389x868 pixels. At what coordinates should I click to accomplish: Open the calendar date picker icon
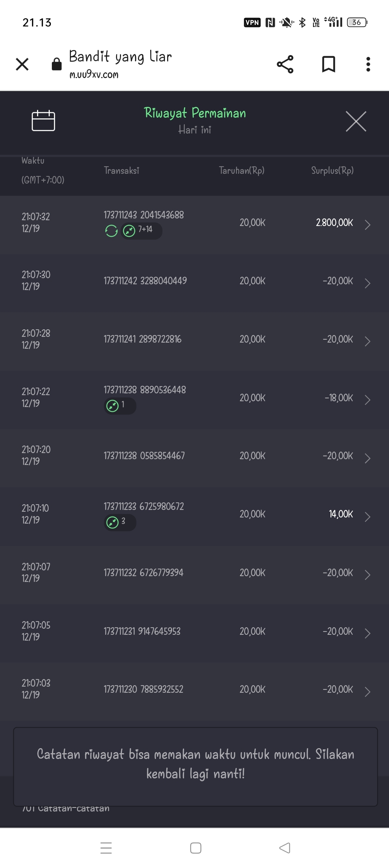point(43,121)
